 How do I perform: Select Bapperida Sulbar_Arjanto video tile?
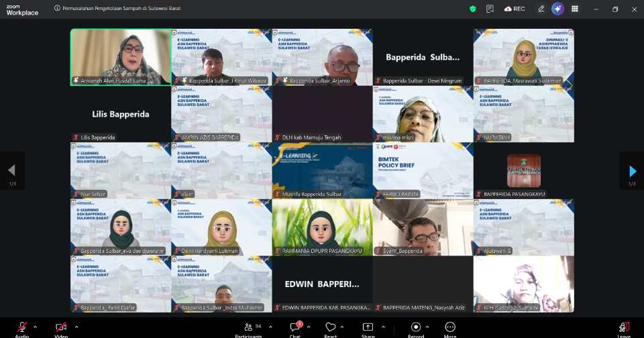point(323,57)
